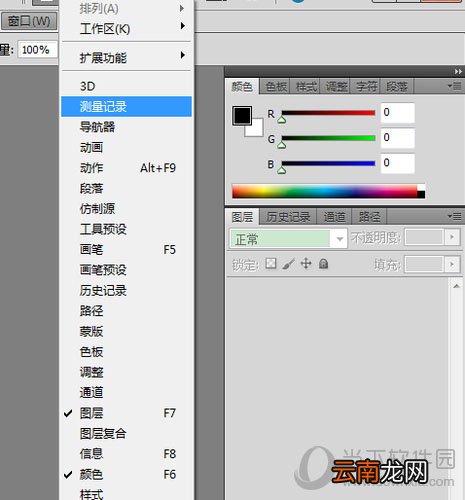
Task: Click the green G slider track
Action: click(329, 138)
